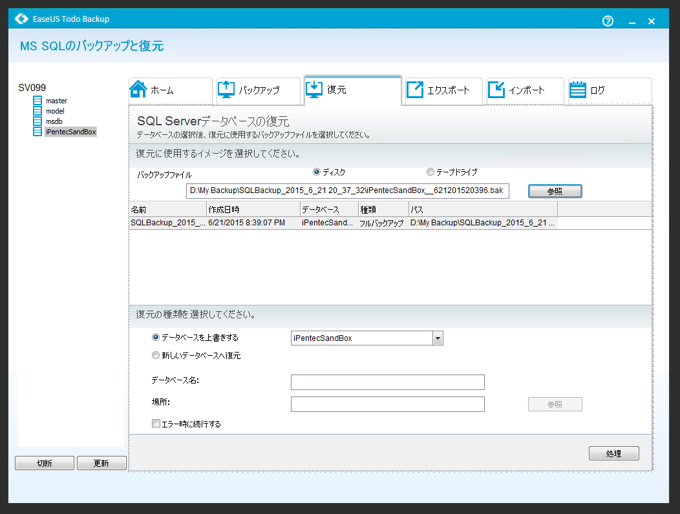
Task: Switch to the ログ tab
Action: point(610,90)
